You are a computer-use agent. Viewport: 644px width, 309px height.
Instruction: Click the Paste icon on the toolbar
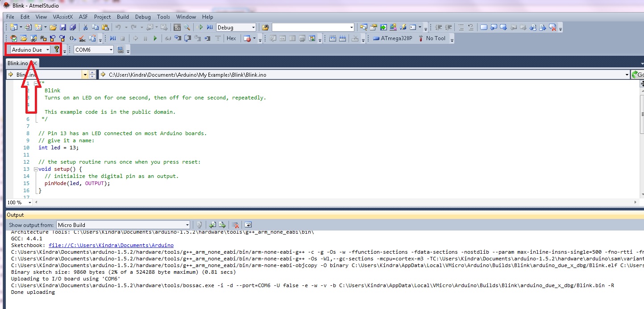click(105, 26)
